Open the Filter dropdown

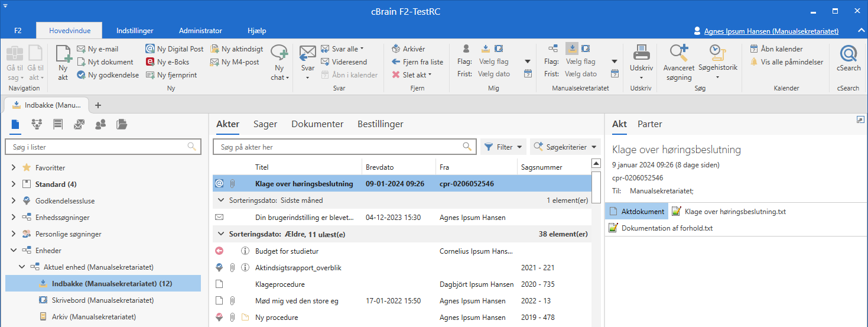pyautogui.click(x=503, y=147)
